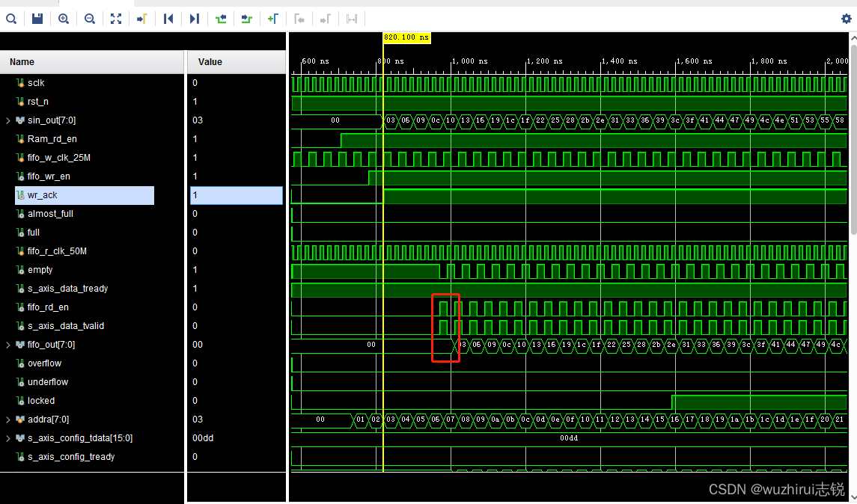Click the Go to Cursor icon
This screenshot has height=504, width=857.
[x=142, y=19]
